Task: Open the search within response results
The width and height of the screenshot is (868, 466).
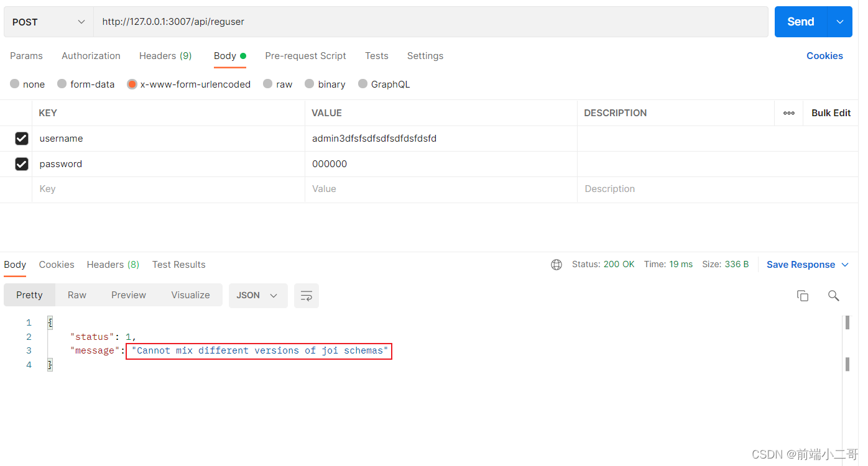Action: 834,296
